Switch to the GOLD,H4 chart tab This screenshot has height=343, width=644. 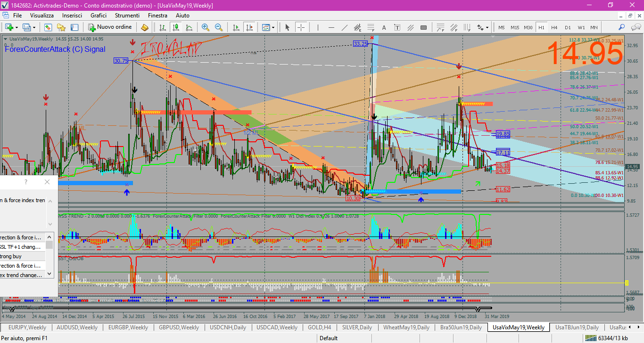coord(319,327)
